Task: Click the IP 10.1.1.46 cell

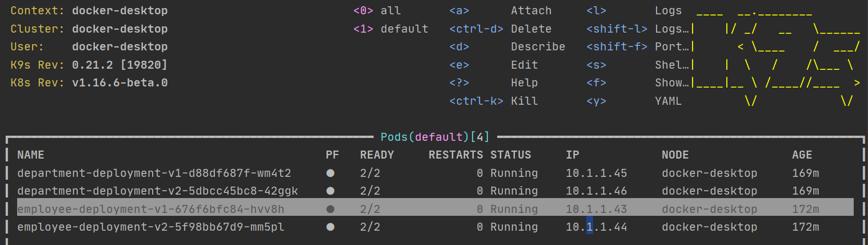Action: point(596,191)
